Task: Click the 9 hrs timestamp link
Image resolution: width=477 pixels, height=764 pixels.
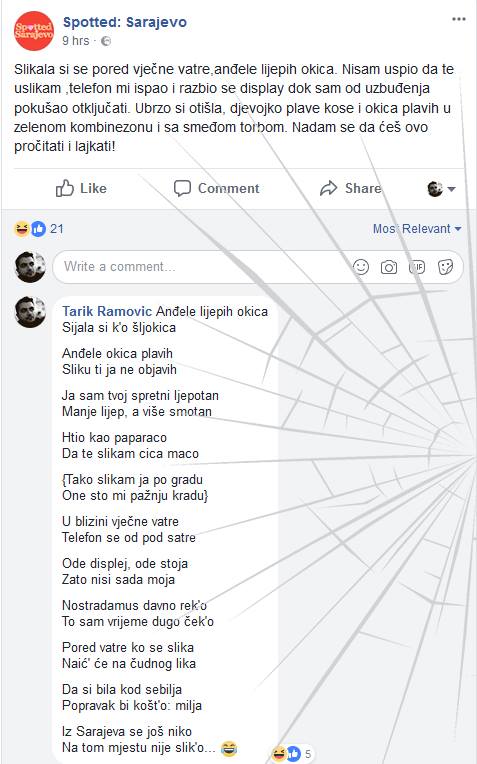Action: (x=76, y=41)
